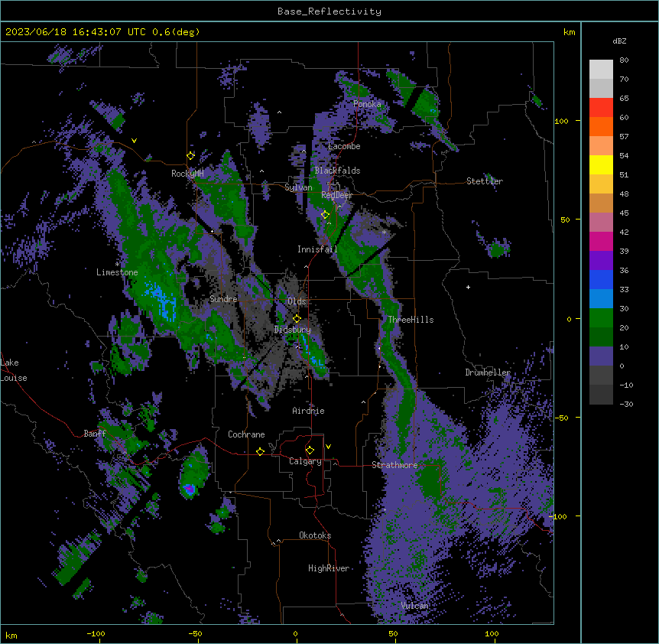Screen dimensions: 659x644
Task: Click the HighRiver label
Action: click(329, 568)
